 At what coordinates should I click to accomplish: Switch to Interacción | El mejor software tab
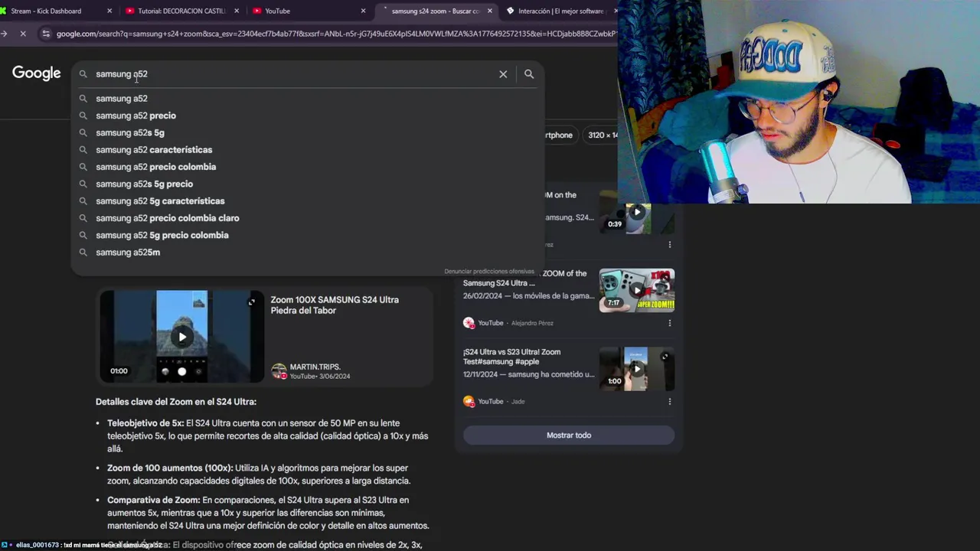click(560, 11)
